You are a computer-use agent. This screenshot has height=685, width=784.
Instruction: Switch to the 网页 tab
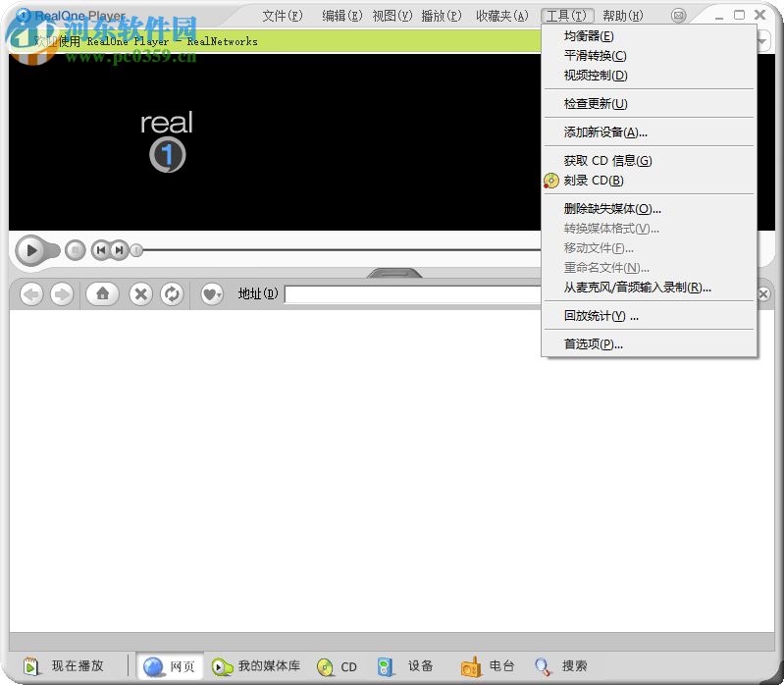(x=170, y=666)
